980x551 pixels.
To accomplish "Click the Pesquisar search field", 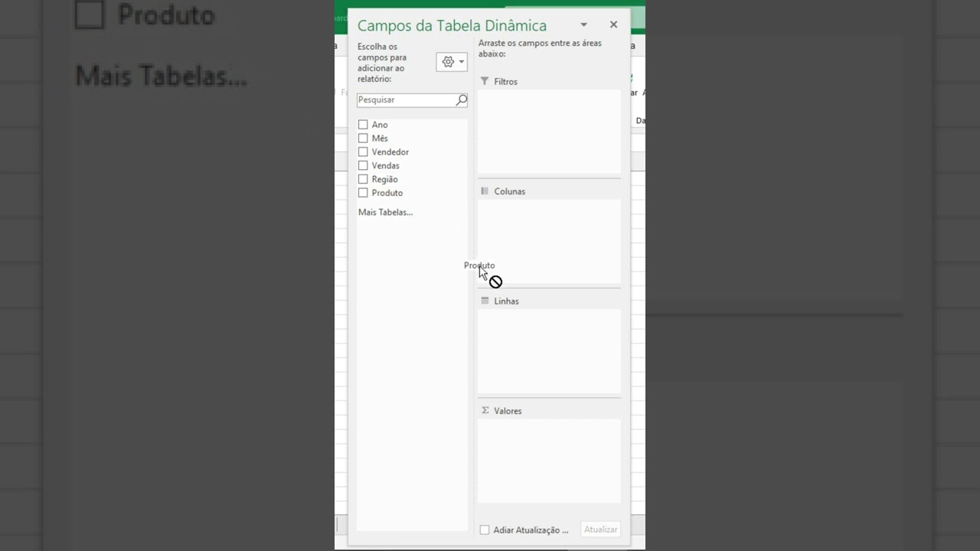I will pos(412,100).
